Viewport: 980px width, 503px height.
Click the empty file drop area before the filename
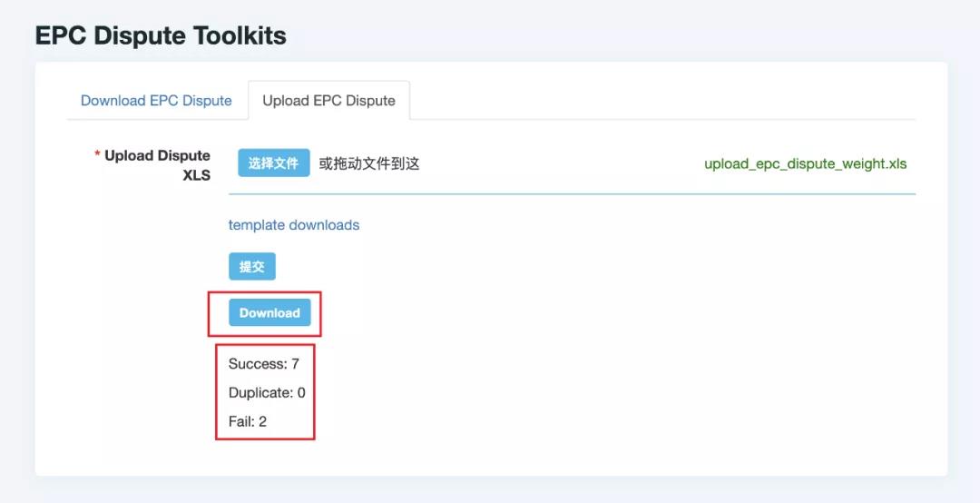563,164
